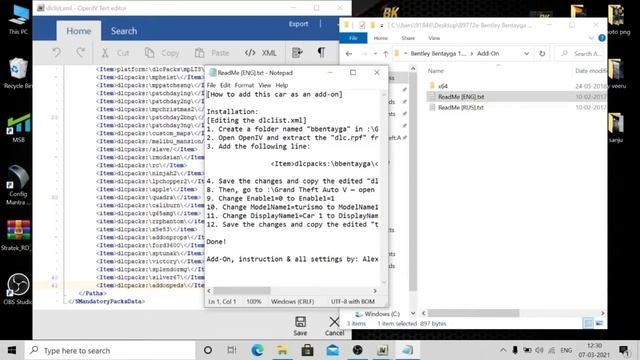Image resolution: width=640 pixels, height=360 pixels.
Task: Switch to Home tab in OpenIV editor
Action: tap(79, 31)
